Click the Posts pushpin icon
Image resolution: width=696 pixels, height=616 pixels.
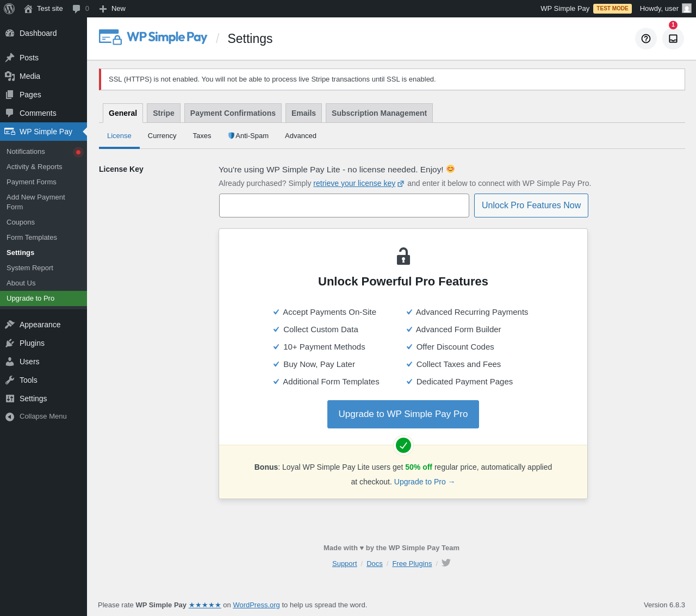pyautogui.click(x=10, y=58)
